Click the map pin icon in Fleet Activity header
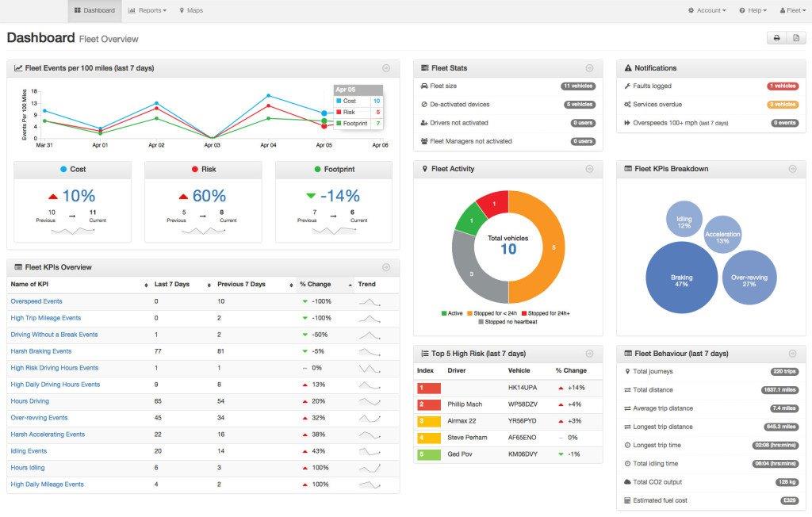The width and height of the screenshot is (812, 517). (x=424, y=169)
